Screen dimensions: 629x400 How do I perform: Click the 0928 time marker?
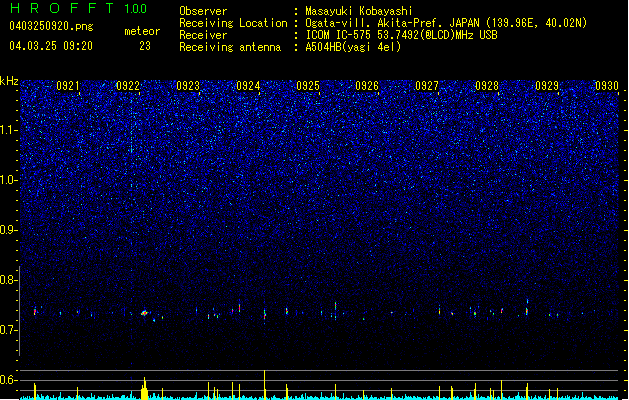(x=487, y=86)
